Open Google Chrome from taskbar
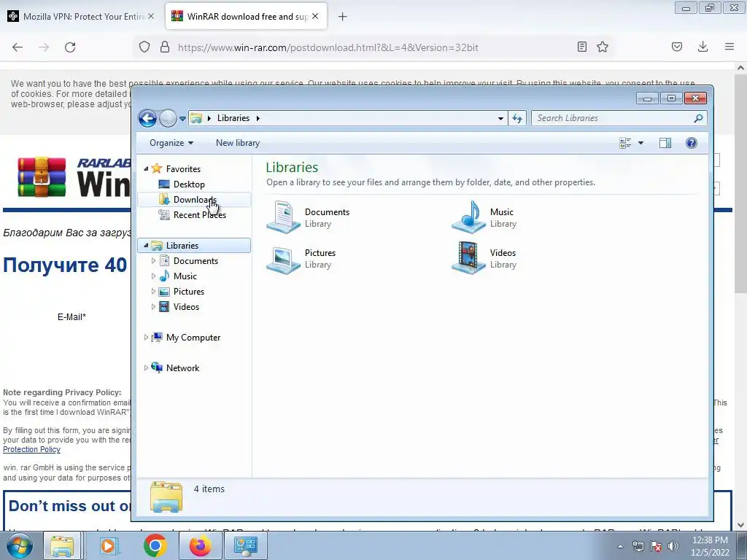 coord(155,545)
